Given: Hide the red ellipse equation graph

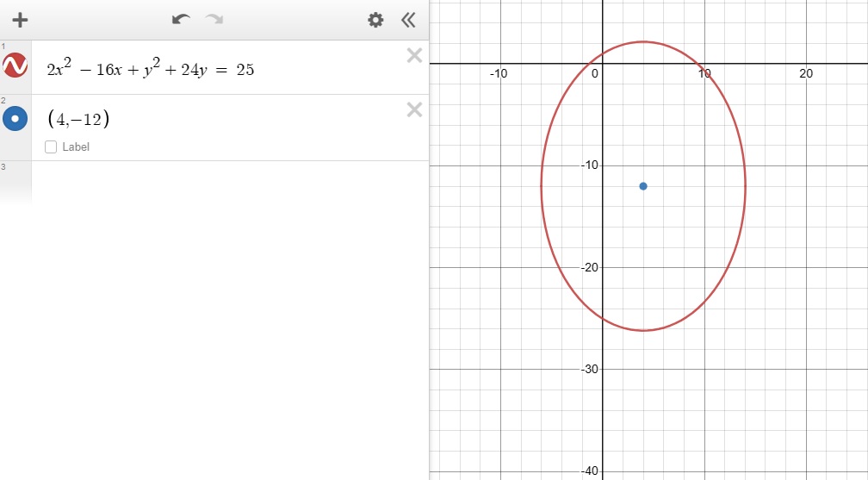Looking at the screenshot, I should pyautogui.click(x=15, y=65).
